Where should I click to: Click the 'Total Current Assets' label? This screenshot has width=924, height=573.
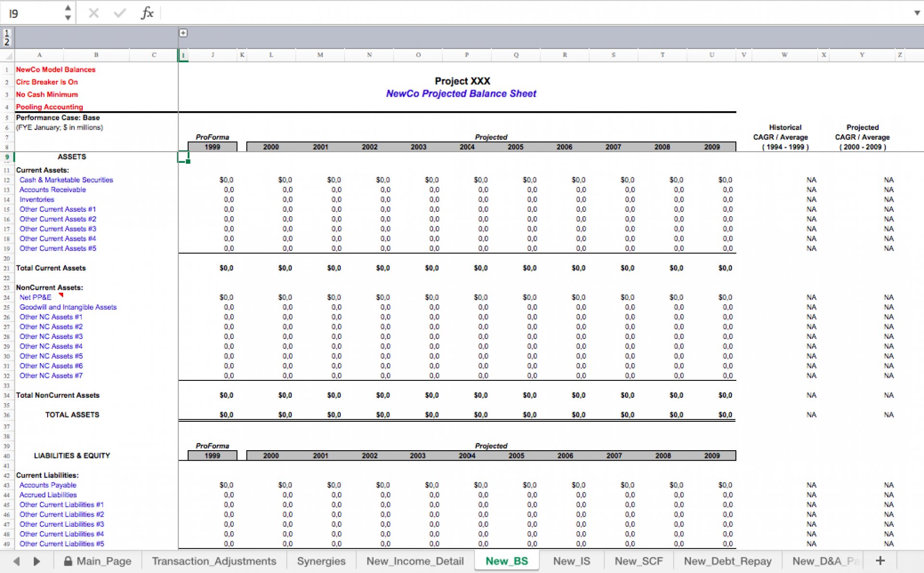51,268
